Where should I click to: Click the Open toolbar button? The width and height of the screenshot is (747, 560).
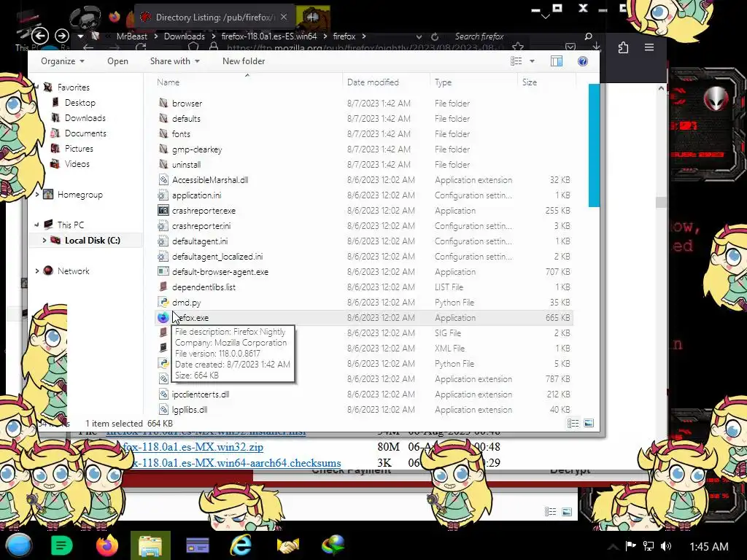[117, 61]
